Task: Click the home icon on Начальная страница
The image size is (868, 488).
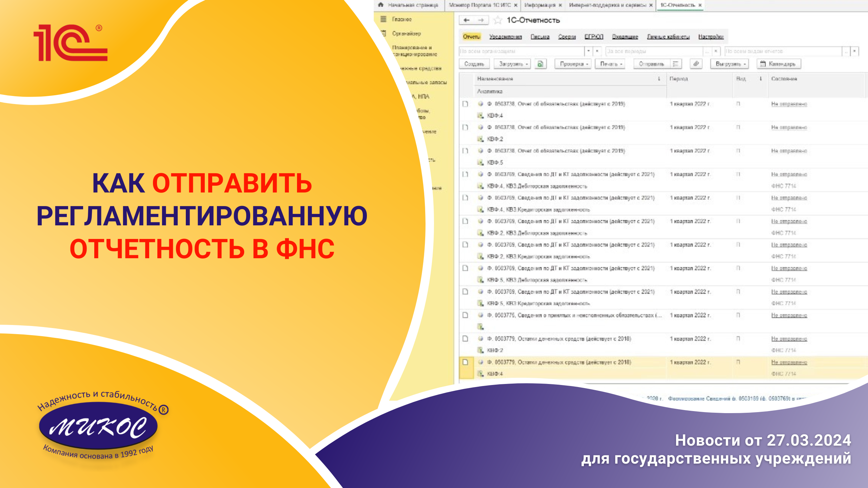Action: coord(381,5)
